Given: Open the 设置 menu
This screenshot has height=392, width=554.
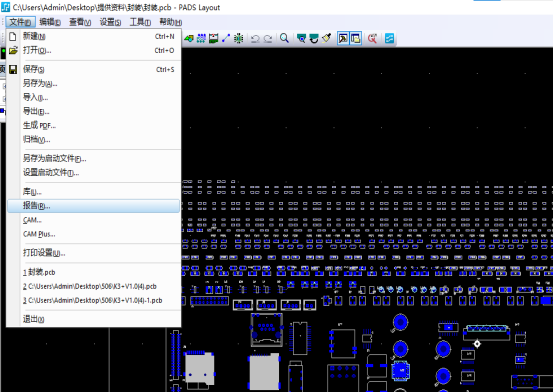Looking at the screenshot, I should click(110, 22).
